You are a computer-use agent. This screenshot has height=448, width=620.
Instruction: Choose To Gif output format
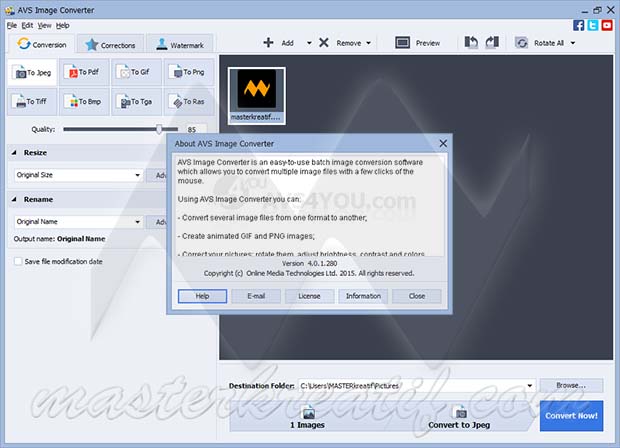(x=136, y=72)
